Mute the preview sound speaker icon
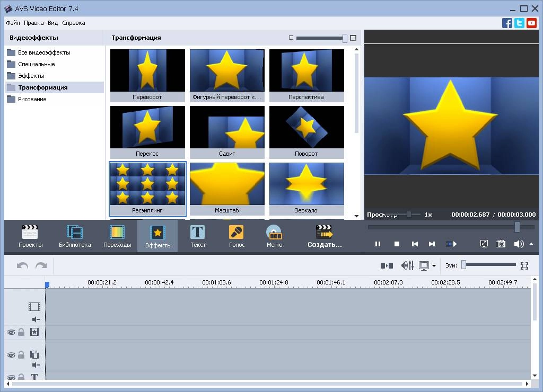Viewport: 543px width, 392px height. (x=519, y=244)
